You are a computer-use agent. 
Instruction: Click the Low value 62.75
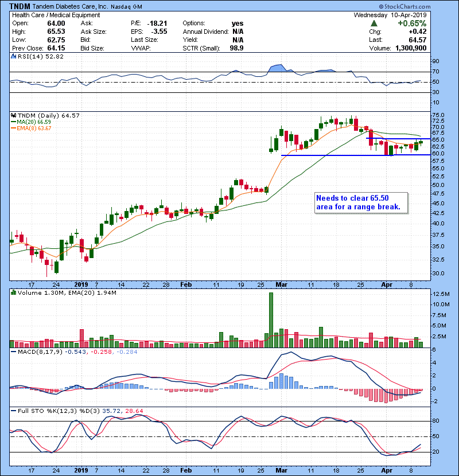pos(56,40)
